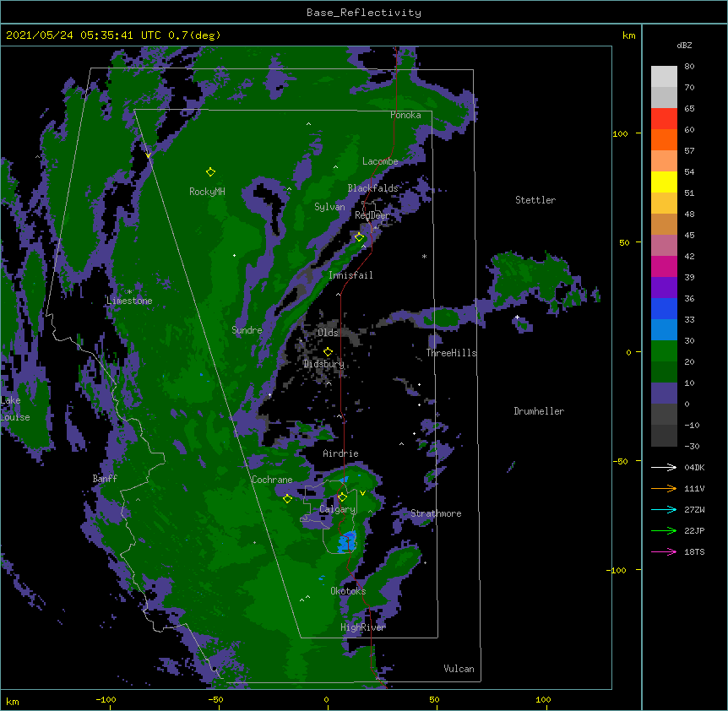
Task: Click the magenta 39 dBZ color swatch
Action: (x=664, y=266)
